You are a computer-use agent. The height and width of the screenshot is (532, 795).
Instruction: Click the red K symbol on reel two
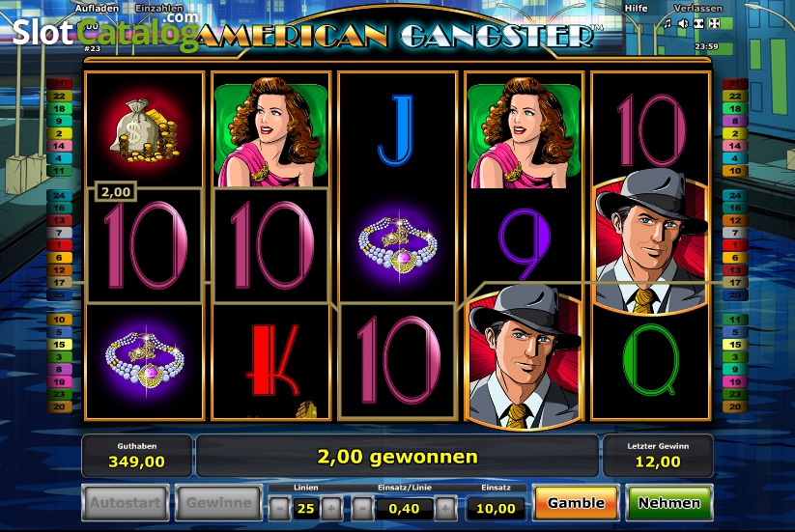tap(272, 360)
